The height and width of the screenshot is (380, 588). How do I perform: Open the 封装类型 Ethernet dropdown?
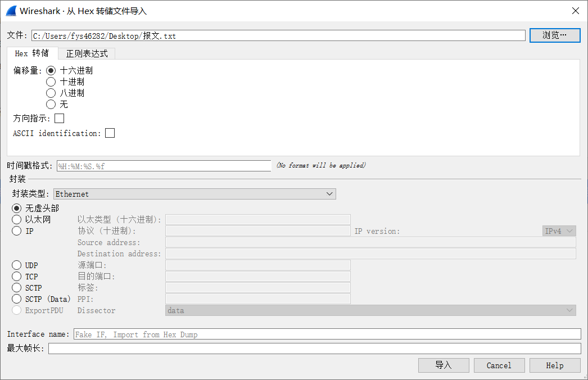pyautogui.click(x=195, y=194)
